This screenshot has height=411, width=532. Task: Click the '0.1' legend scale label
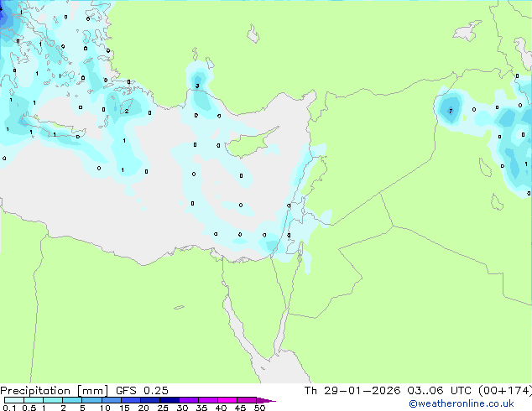point(9,408)
